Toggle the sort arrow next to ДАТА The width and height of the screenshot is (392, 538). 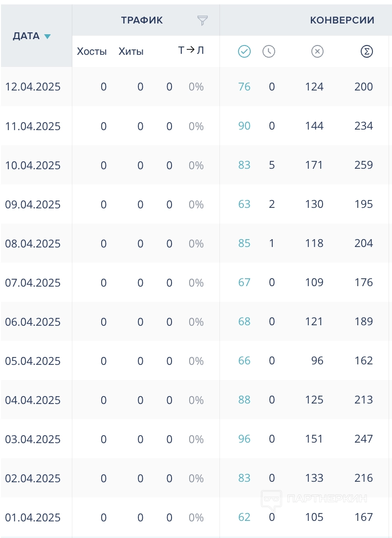pos(47,37)
